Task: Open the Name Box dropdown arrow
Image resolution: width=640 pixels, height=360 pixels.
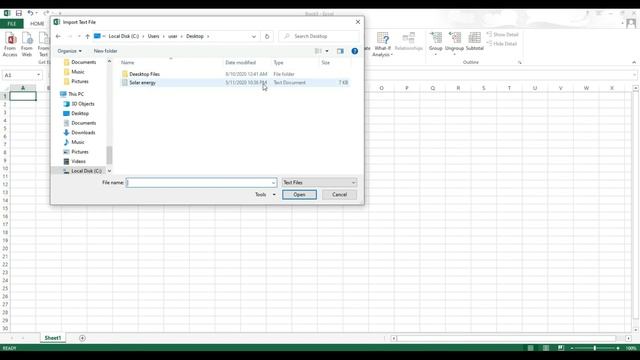Action: click(38, 75)
